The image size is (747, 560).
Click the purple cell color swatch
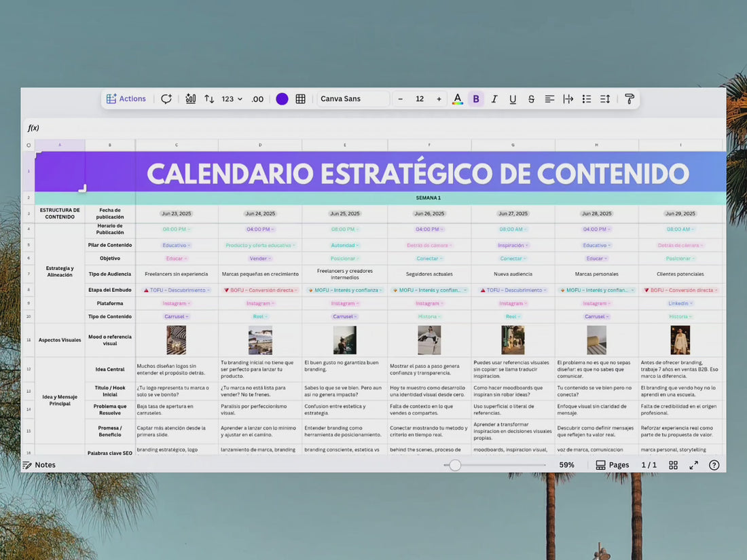click(x=282, y=98)
